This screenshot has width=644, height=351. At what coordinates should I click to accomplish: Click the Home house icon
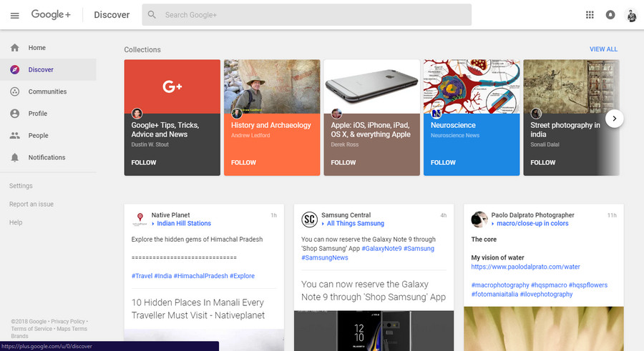tap(15, 48)
